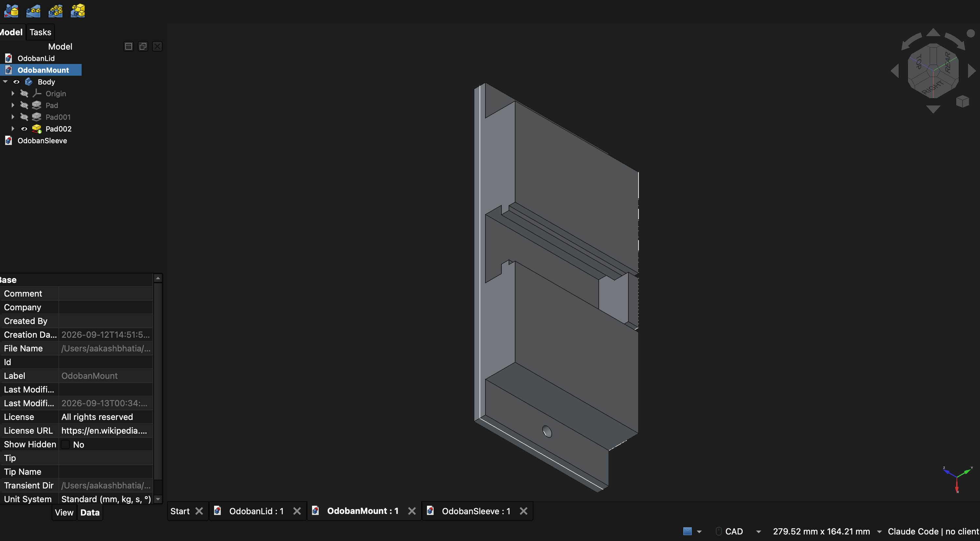Image resolution: width=980 pixels, height=541 pixels.
Task: Click the Model panel dock layout icon
Action: (129, 46)
